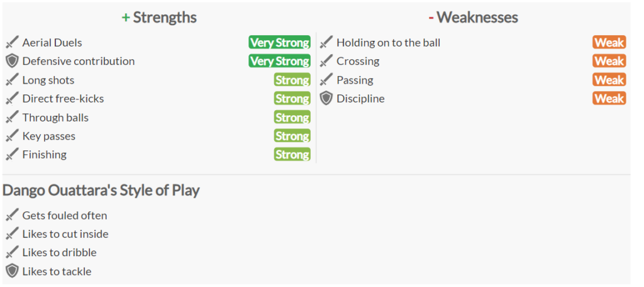644x287 pixels.
Task: Click the shield icon beside Discipline
Action: click(326, 99)
